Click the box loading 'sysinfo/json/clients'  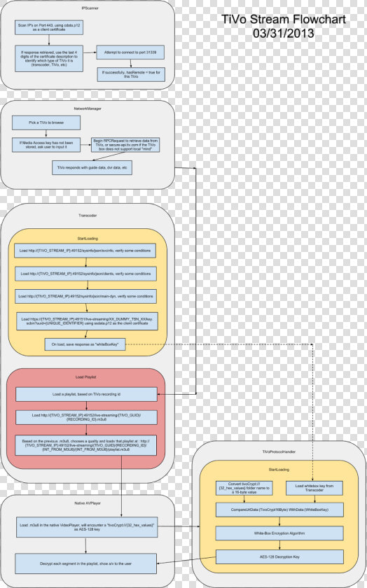click(x=85, y=274)
